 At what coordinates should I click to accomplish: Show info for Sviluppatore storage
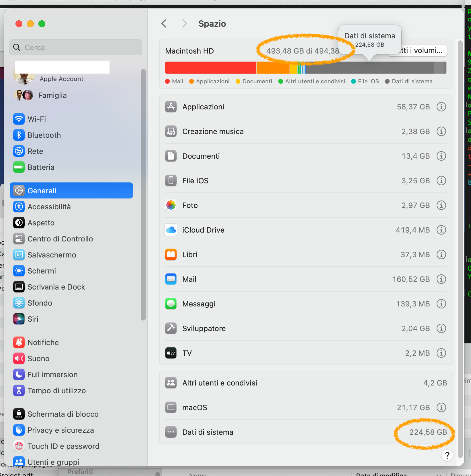[x=441, y=329]
